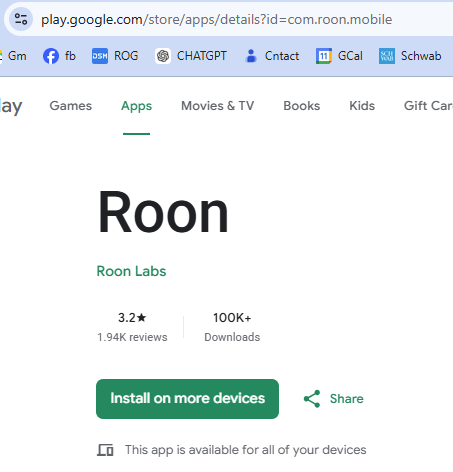
Task: Open the Cntact bookmark person icon
Action: pyautogui.click(x=251, y=56)
